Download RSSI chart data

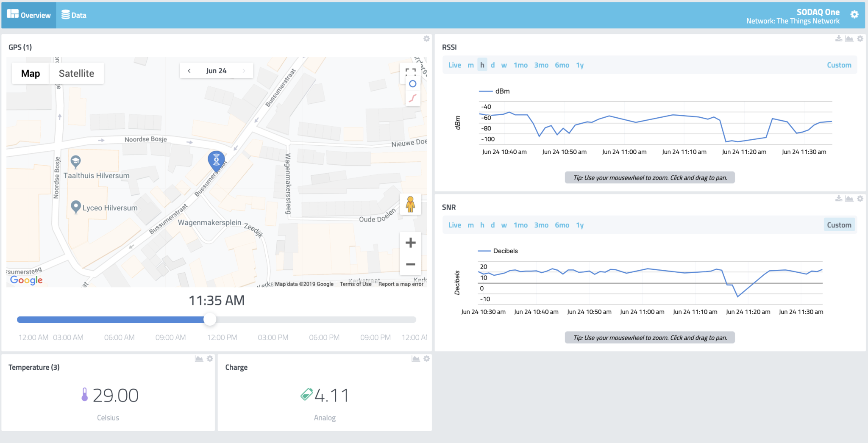coord(838,39)
